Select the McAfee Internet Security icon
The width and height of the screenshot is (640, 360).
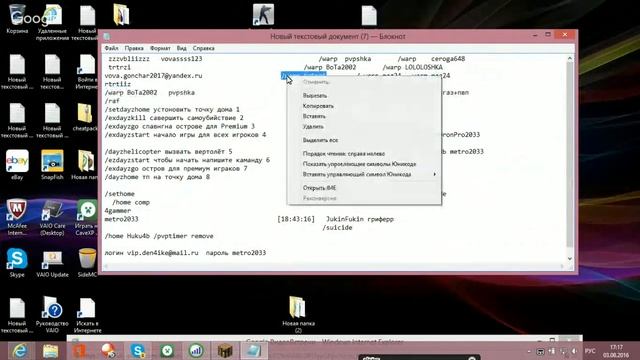(x=17, y=217)
